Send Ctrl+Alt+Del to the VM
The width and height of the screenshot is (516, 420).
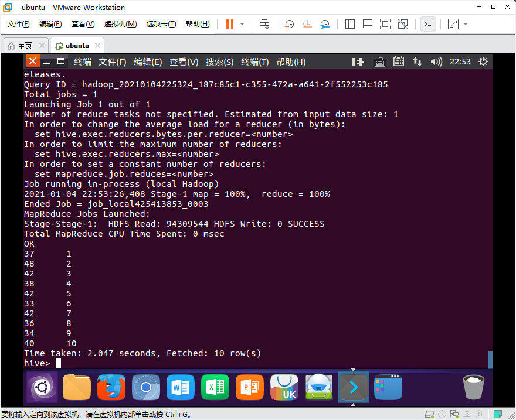tap(264, 24)
